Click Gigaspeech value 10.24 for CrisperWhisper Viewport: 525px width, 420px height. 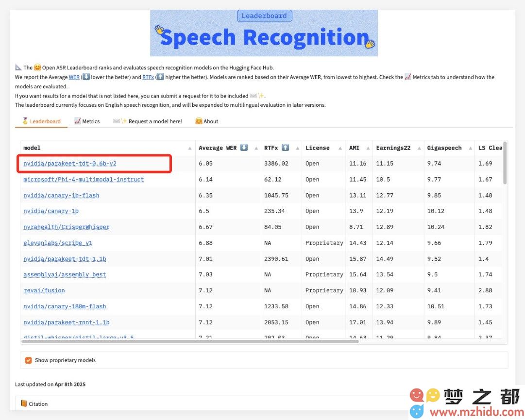click(x=436, y=227)
